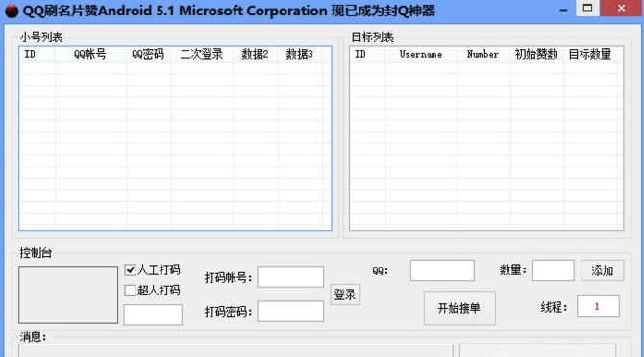Click the 二次登录 column header
The height and width of the screenshot is (357, 644).
coord(203,54)
